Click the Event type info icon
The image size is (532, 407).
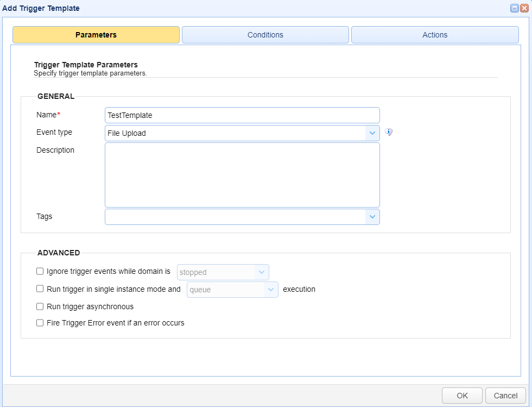(x=389, y=132)
